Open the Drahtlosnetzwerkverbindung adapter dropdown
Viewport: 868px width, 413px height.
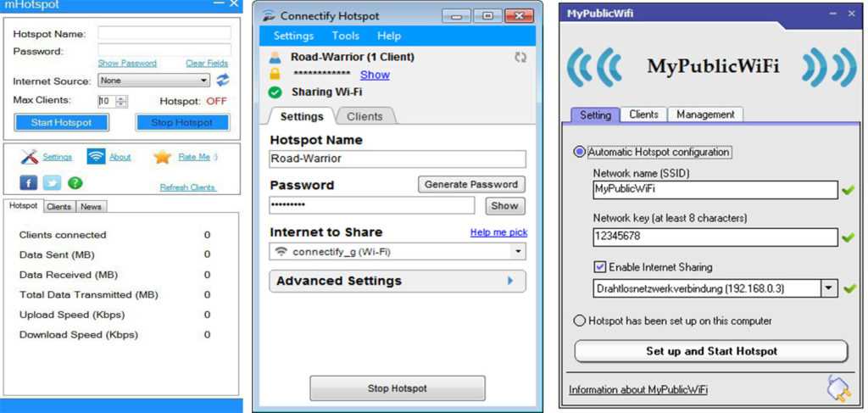829,288
